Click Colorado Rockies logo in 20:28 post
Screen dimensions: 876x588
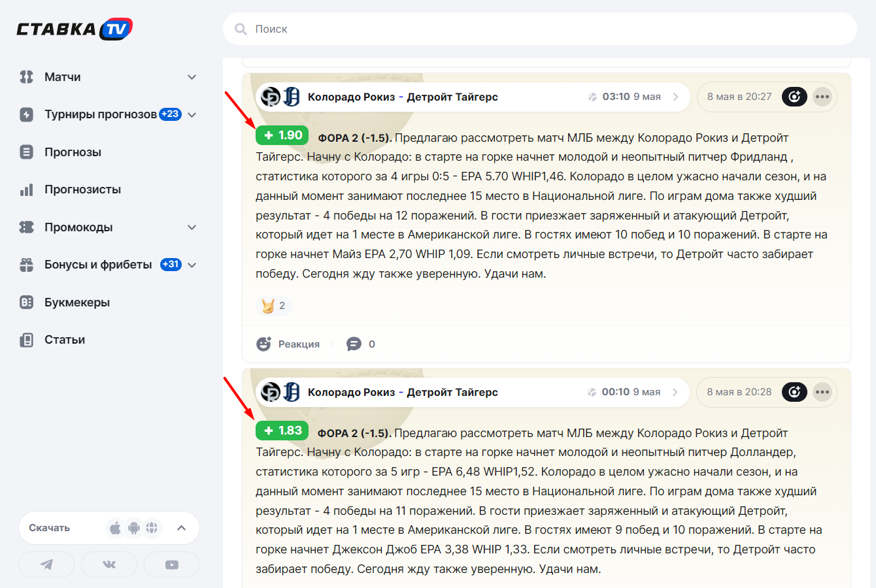(271, 392)
